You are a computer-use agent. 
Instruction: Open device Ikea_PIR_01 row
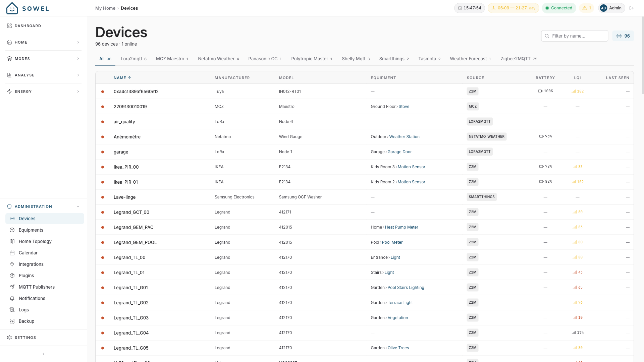coord(364,182)
